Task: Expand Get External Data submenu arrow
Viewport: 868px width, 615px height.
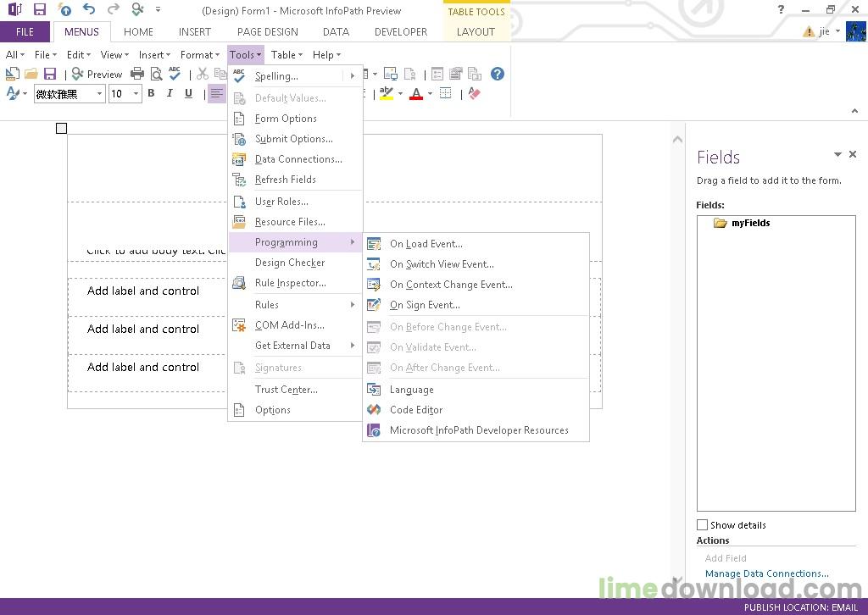Action: [353, 346]
